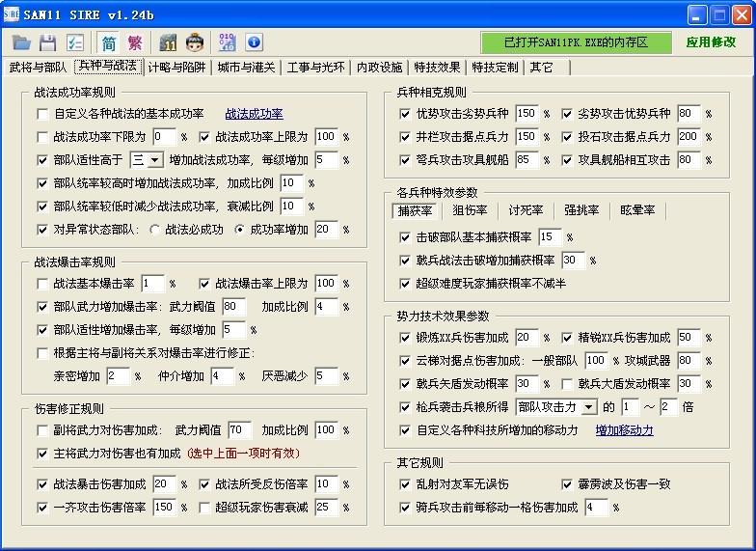Follow the 增加移动力 link

click(x=624, y=430)
